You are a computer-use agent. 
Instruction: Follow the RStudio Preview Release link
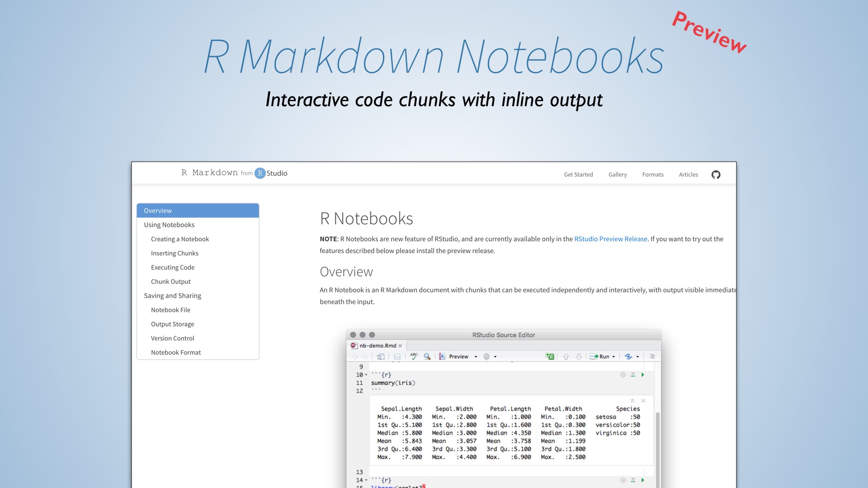tap(610, 239)
